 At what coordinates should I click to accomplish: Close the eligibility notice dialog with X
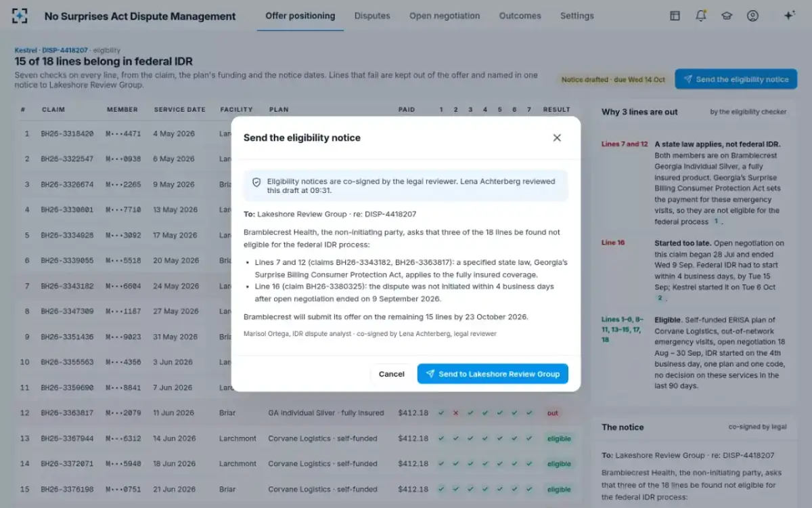pyautogui.click(x=557, y=137)
